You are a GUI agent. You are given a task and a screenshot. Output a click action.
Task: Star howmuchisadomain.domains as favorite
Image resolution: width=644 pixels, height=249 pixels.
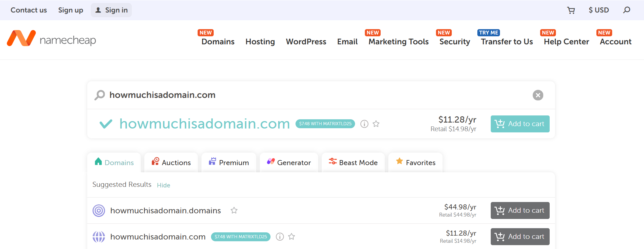(234, 210)
